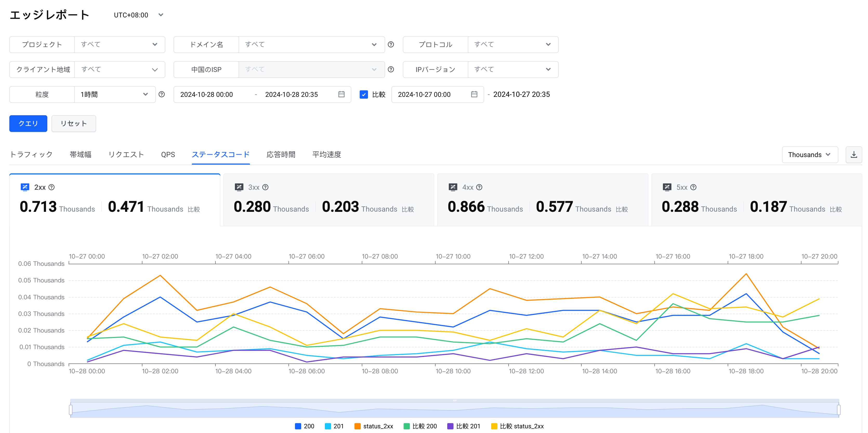Toggle the 比較 status_2xx legend series
This screenshot has height=433, width=868.
point(517,426)
